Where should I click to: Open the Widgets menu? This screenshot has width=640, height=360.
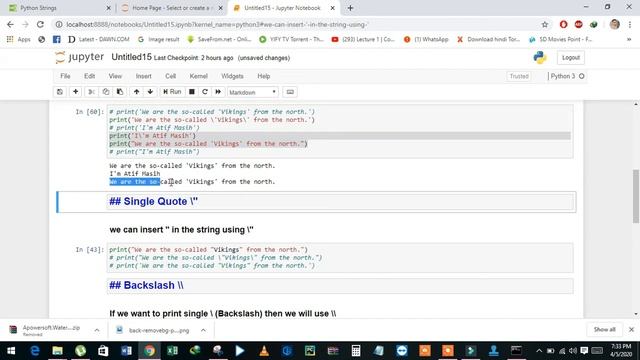pos(232,76)
